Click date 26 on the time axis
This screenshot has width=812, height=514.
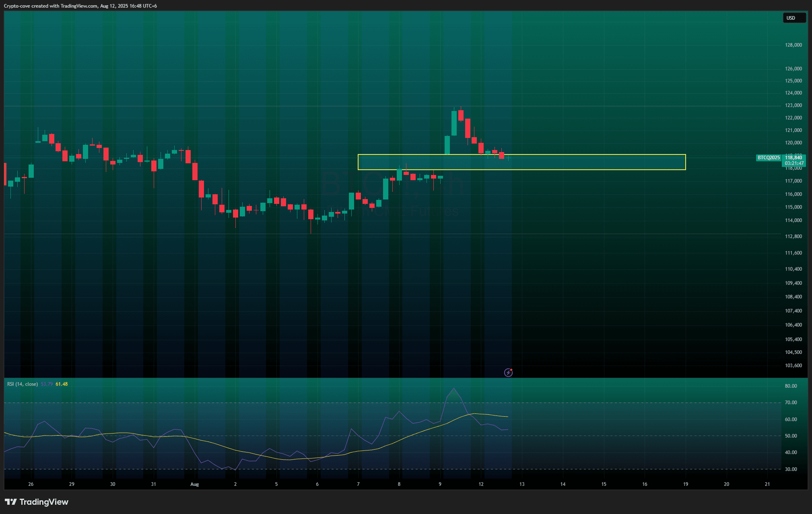[31, 484]
